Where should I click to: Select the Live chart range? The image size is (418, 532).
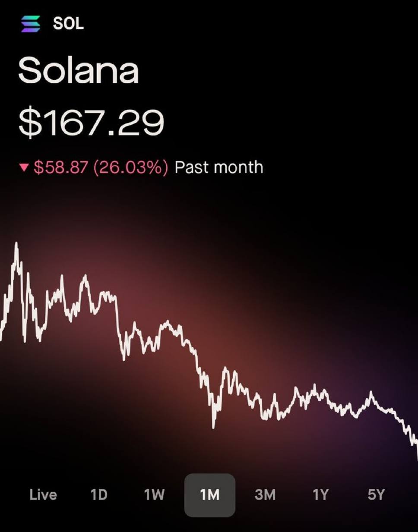coord(43,494)
